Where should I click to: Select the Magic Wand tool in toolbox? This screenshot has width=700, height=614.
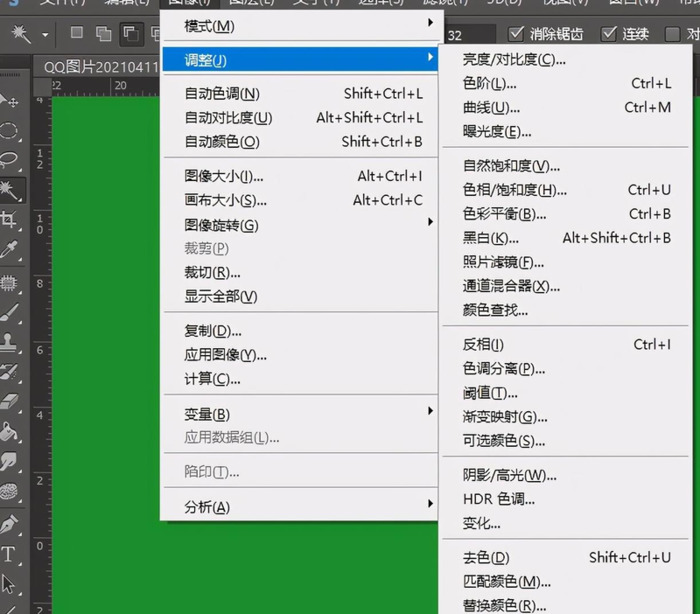click(9, 190)
